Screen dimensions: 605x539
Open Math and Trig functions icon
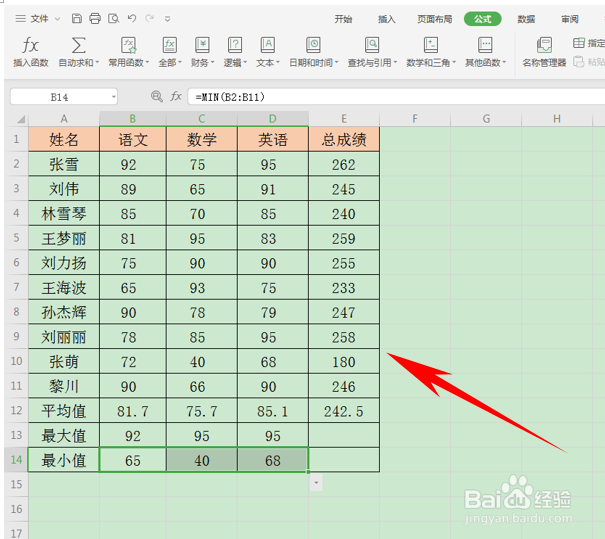coord(431,46)
